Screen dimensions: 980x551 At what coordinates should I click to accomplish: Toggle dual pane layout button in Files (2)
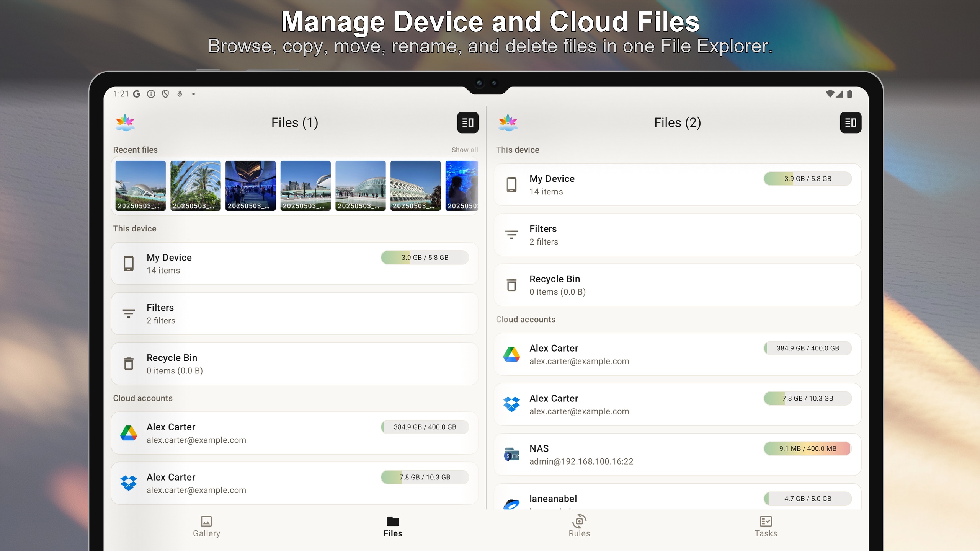[851, 122]
